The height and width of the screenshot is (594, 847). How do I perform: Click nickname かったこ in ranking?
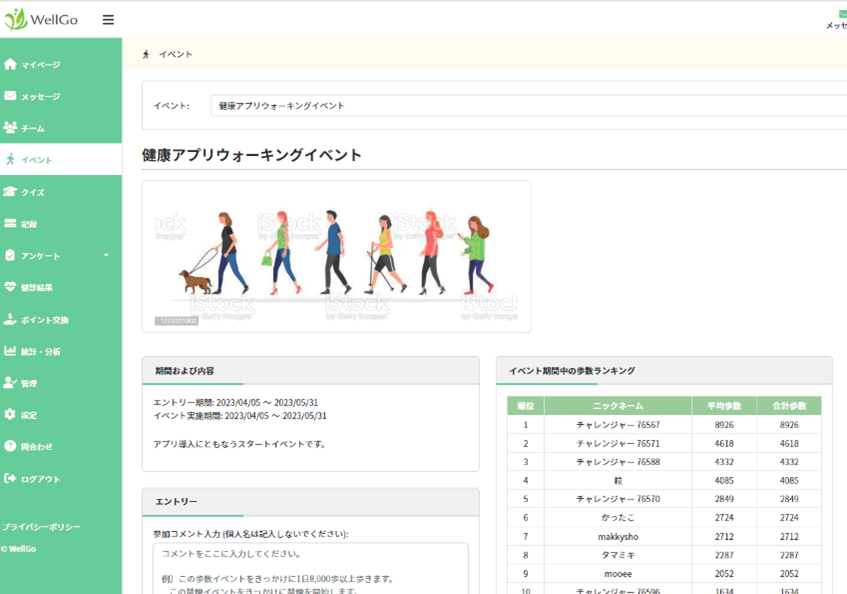pos(618,517)
